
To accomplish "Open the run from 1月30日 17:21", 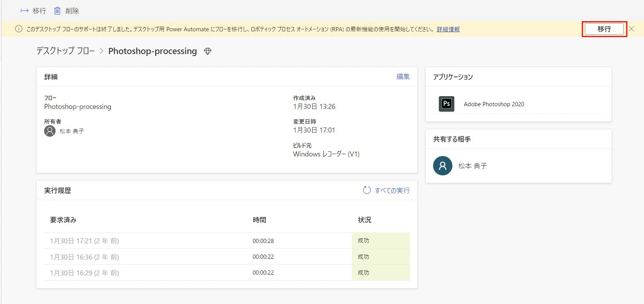I will [84, 241].
